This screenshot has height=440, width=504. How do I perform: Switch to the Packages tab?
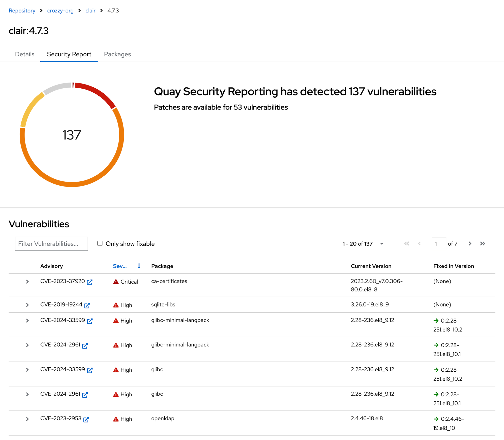tap(117, 54)
